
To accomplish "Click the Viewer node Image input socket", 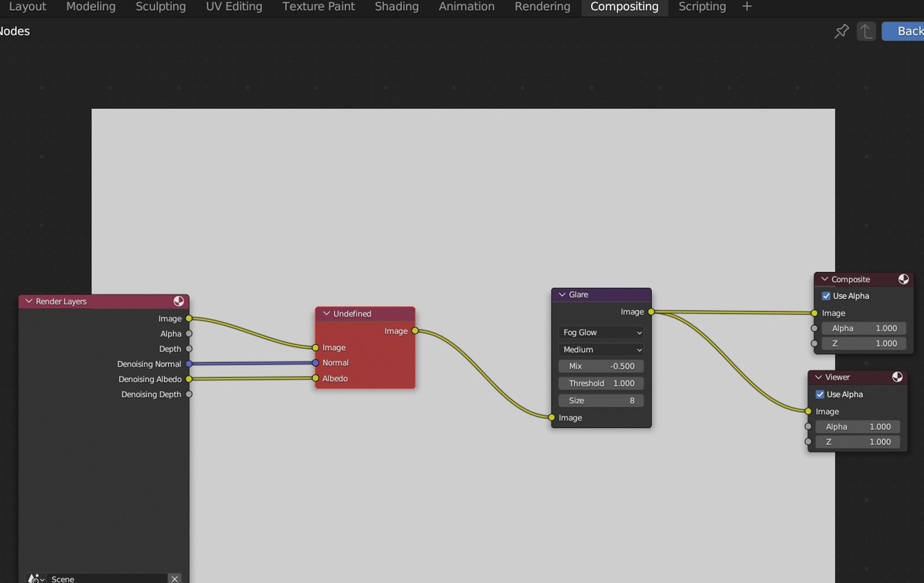I will click(x=808, y=411).
